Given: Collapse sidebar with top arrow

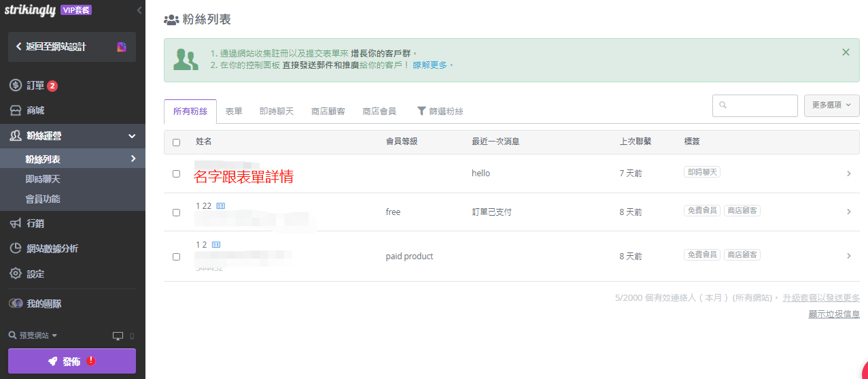Looking at the screenshot, I should pos(139,10).
